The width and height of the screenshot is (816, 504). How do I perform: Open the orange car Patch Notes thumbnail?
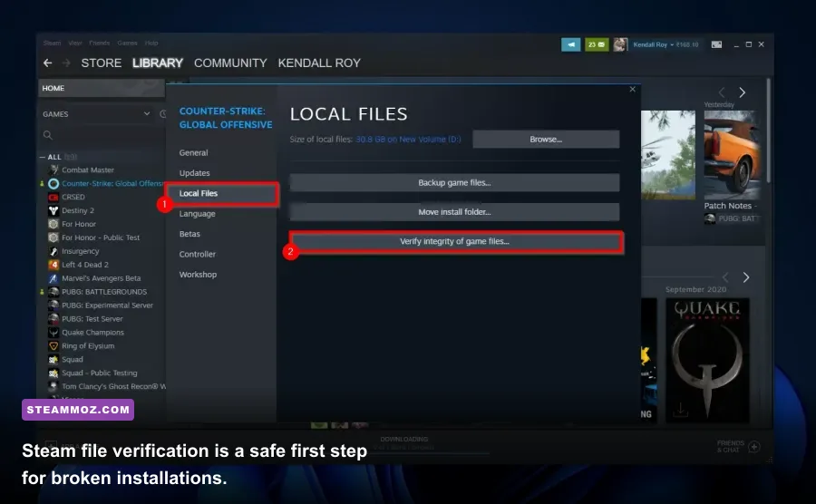click(x=733, y=155)
